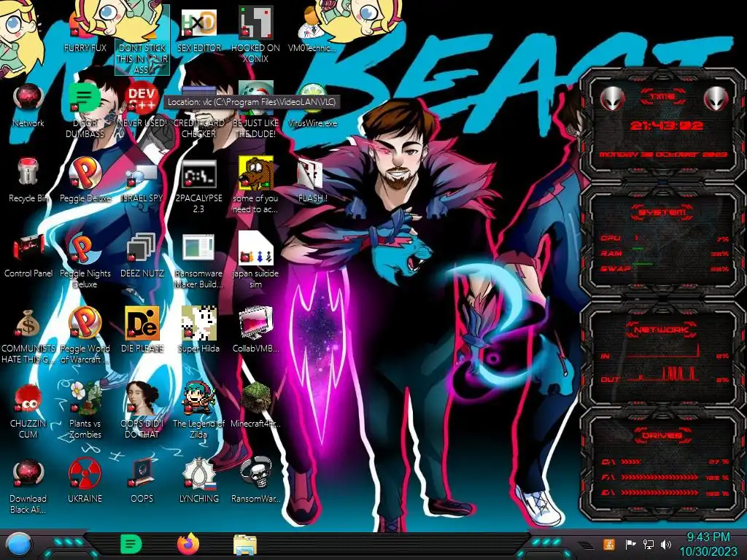Open the DEEZ NUTZ icon
747x560 pixels.
tap(142, 255)
